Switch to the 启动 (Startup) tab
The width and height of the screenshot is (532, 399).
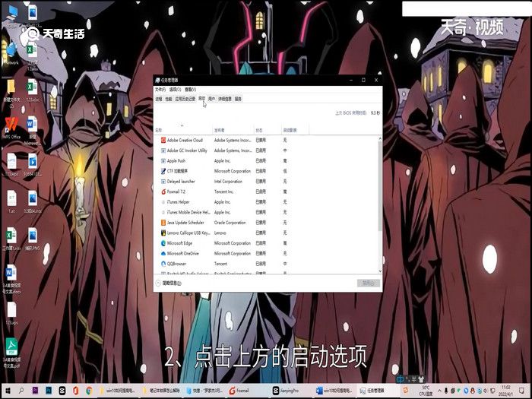pyautogui.click(x=202, y=98)
